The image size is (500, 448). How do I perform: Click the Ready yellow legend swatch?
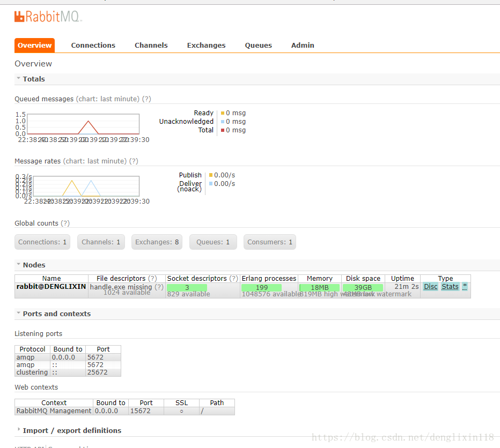pyautogui.click(x=223, y=113)
